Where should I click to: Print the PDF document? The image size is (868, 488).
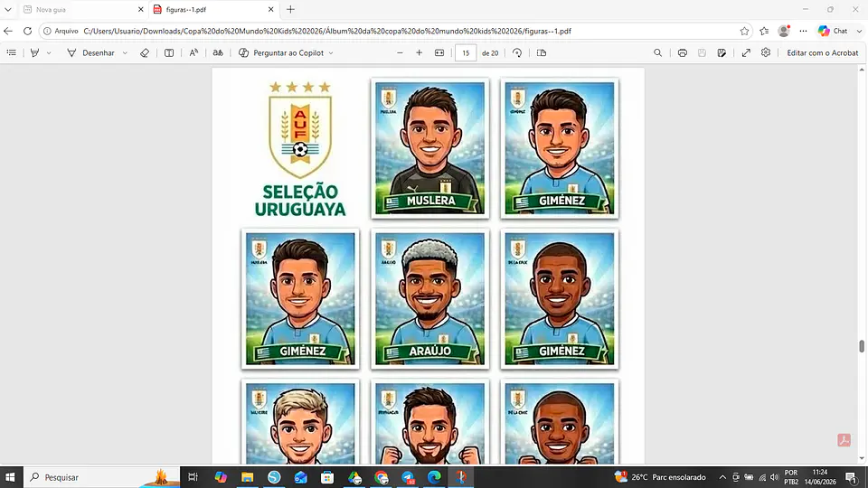(682, 52)
